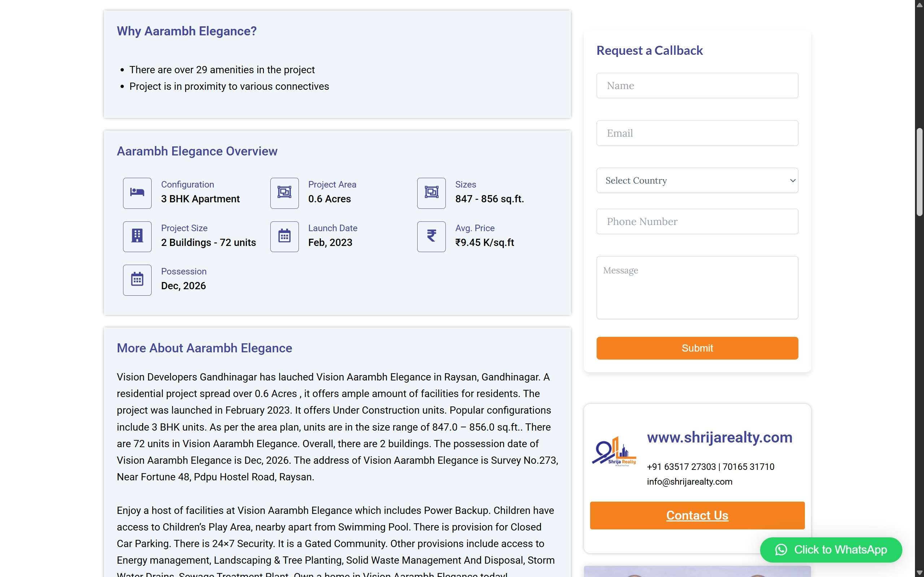
Task: Click the Contact Us button
Action: coord(697,515)
